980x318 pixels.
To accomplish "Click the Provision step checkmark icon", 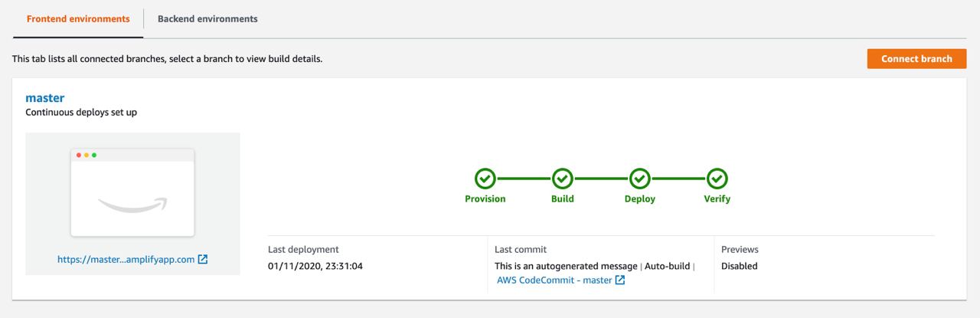I will click(x=485, y=179).
